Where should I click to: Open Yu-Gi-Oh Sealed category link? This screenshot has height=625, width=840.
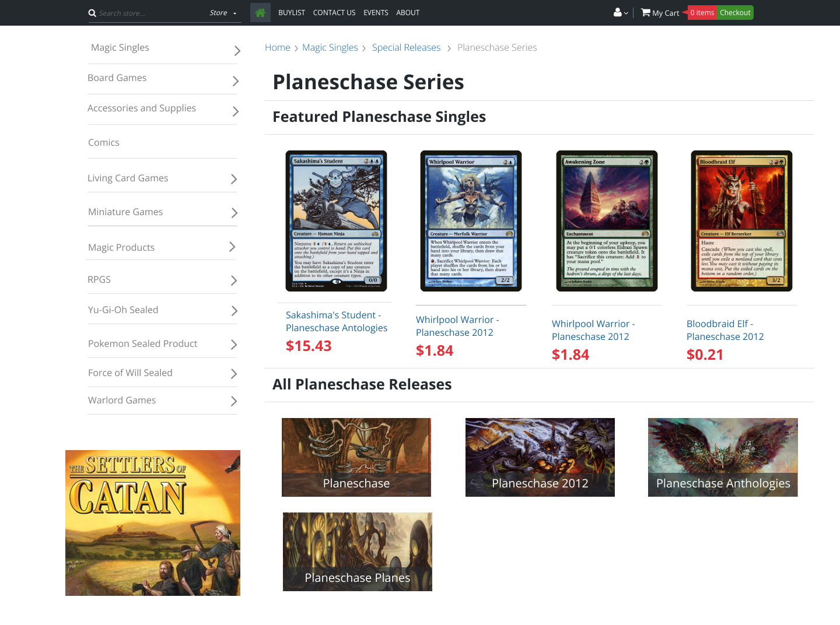(123, 310)
